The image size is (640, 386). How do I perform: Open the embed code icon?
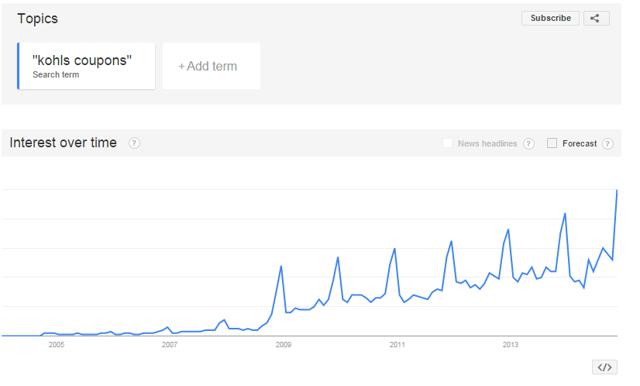[604, 367]
